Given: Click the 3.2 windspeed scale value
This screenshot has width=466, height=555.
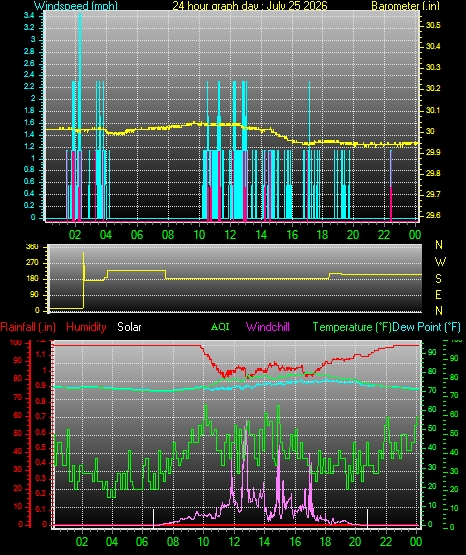Looking at the screenshot, I should pyautogui.click(x=29, y=27).
